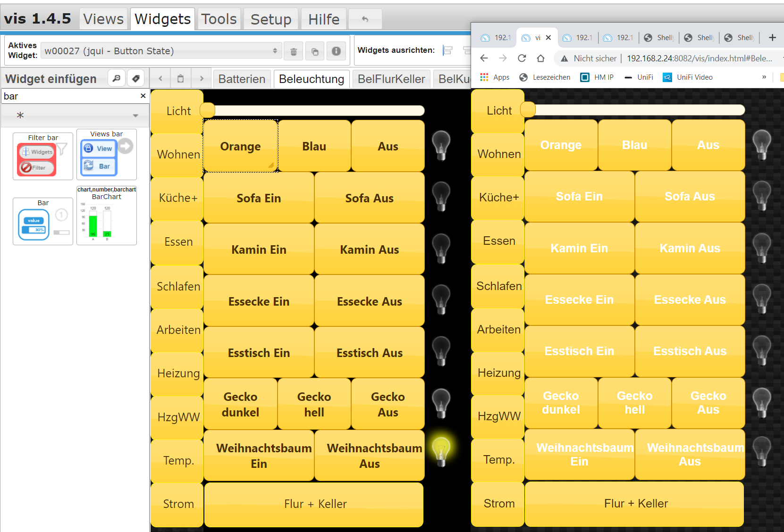Click the Nicht sicher warning icon

point(564,58)
